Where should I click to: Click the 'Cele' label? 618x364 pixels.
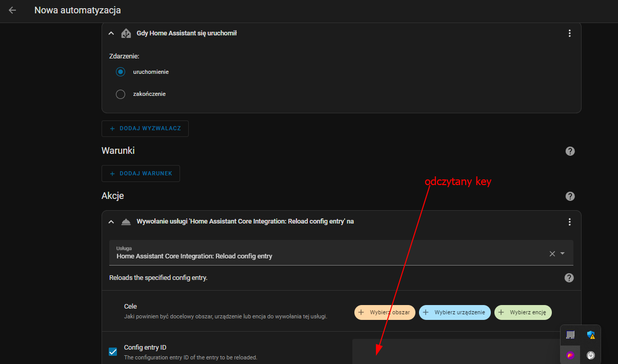[130, 306]
